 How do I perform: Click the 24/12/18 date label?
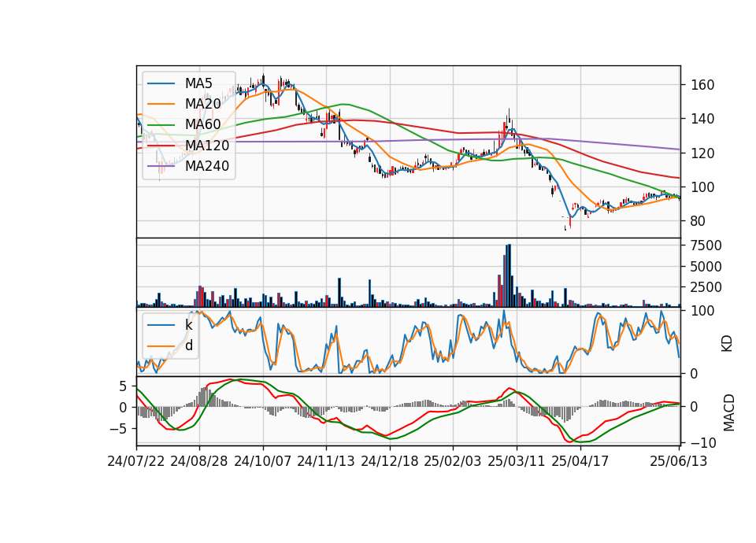(x=390, y=461)
